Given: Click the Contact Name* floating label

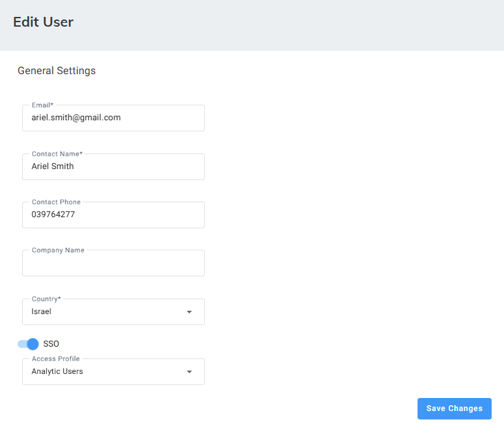Looking at the screenshot, I should pyautogui.click(x=57, y=154).
